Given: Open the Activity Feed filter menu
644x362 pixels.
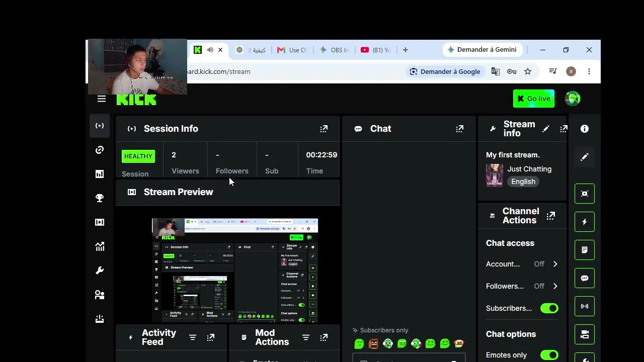Looking at the screenshot, I should pos(193,337).
